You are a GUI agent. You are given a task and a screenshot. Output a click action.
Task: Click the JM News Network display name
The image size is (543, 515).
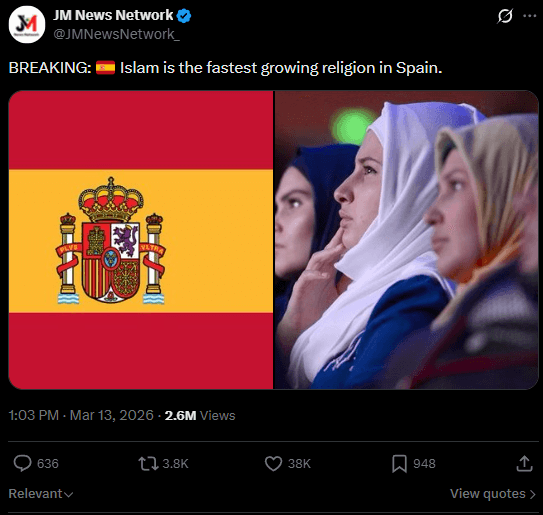tap(113, 15)
